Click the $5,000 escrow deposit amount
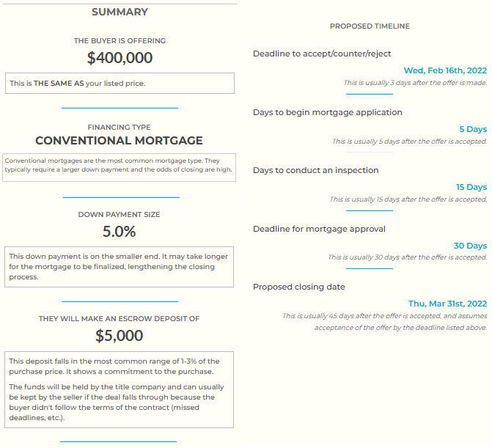This screenshot has width=492, height=448. [120, 336]
